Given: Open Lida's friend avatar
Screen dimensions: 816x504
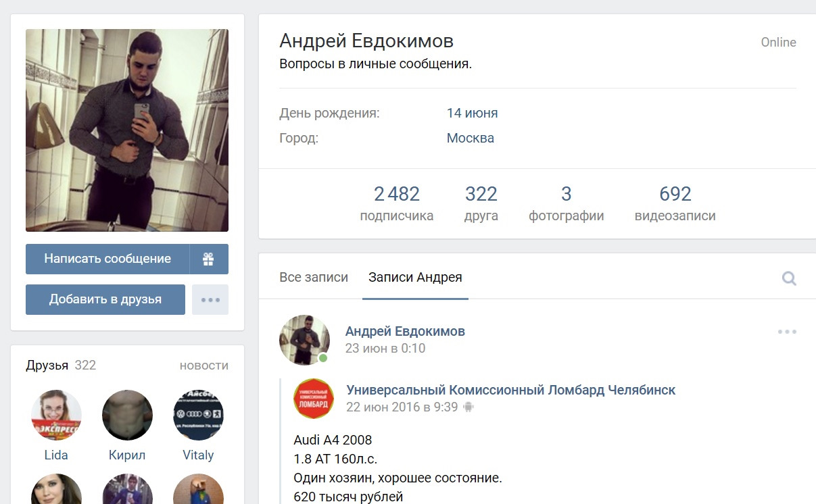Looking at the screenshot, I should (x=56, y=415).
